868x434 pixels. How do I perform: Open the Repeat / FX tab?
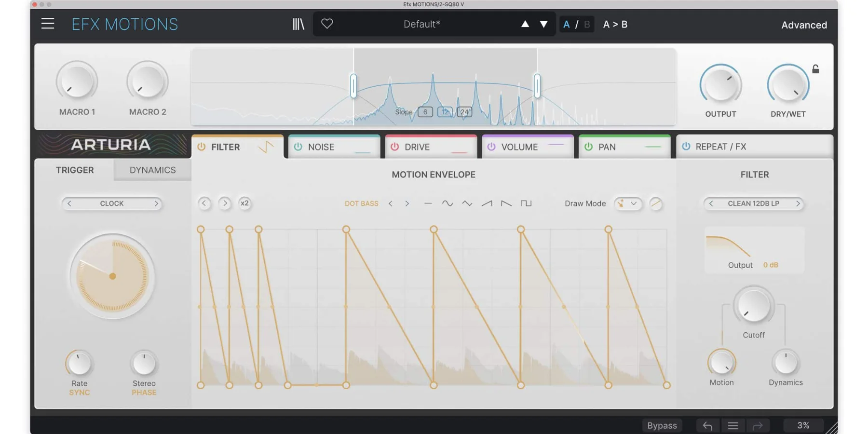tap(720, 147)
